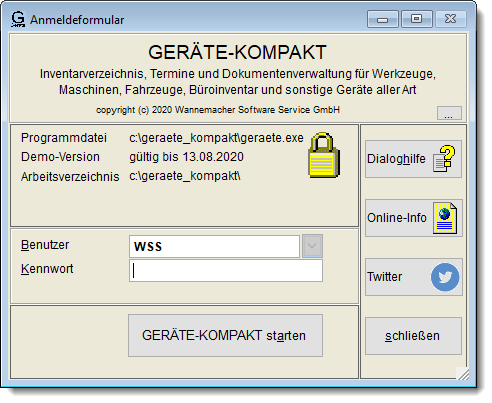Click the Wannemacher copyright text
Screen dimensions: 492x403
coord(218,110)
